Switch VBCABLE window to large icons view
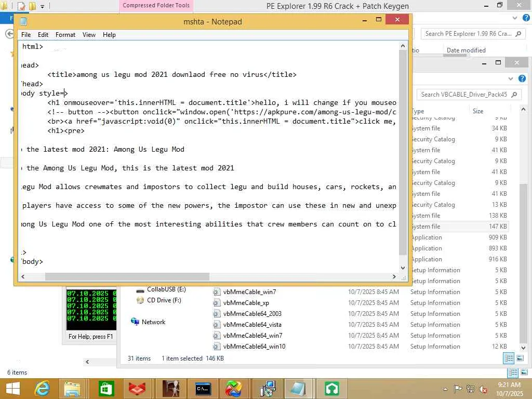 point(520,358)
